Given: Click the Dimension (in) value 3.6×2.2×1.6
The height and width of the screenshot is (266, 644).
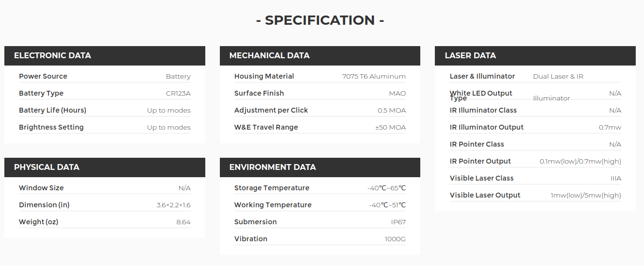Looking at the screenshot, I should click(x=173, y=205).
